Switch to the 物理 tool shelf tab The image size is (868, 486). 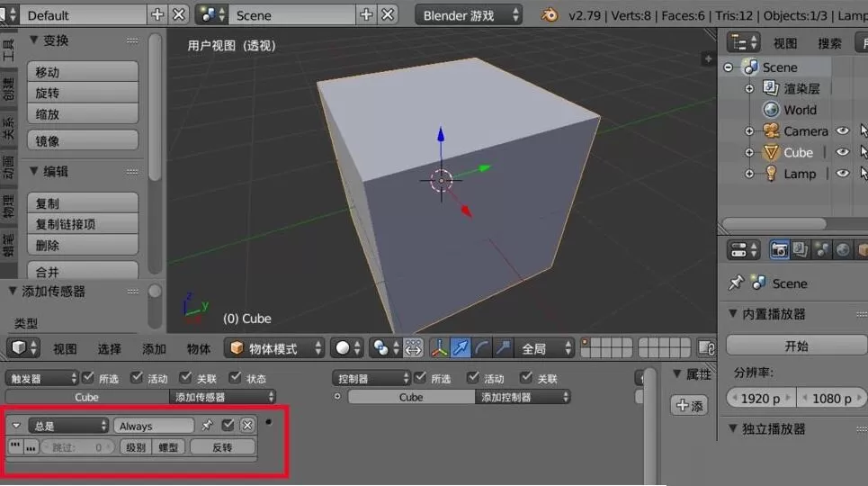(8, 205)
